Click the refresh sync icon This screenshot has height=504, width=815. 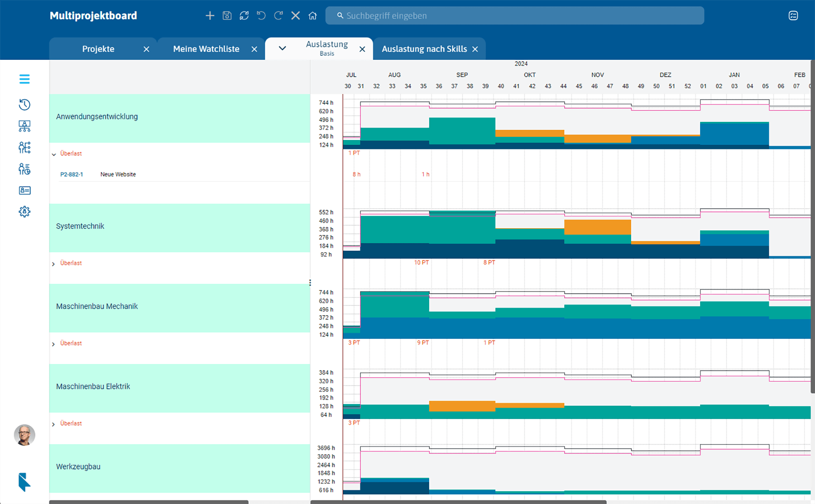pyautogui.click(x=244, y=16)
